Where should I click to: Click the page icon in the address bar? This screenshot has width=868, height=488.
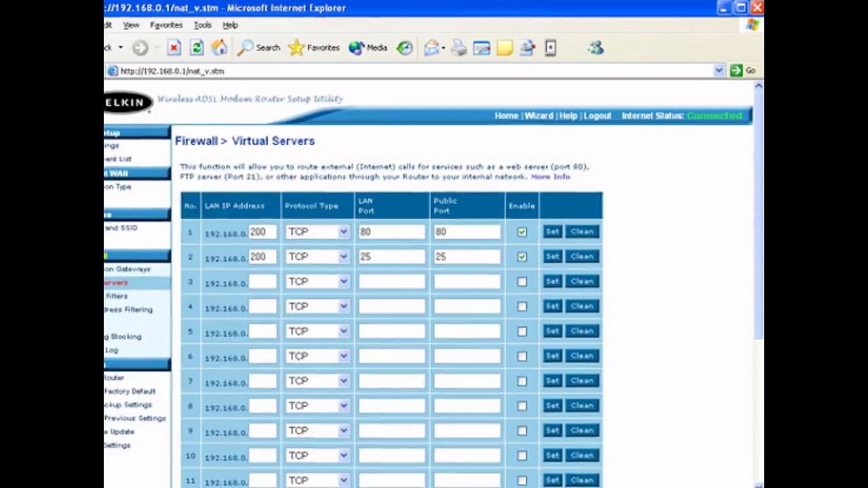113,70
